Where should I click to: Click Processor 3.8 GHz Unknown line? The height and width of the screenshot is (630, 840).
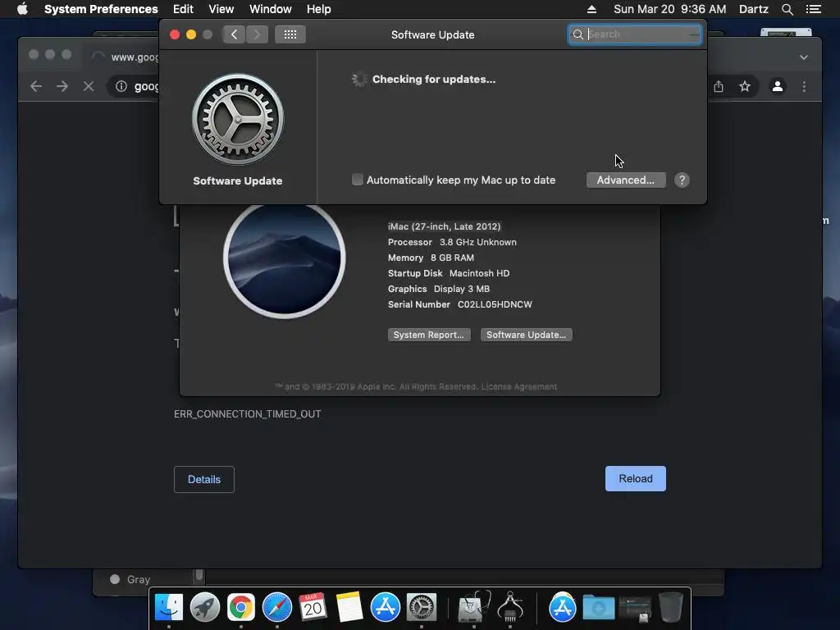point(452,242)
